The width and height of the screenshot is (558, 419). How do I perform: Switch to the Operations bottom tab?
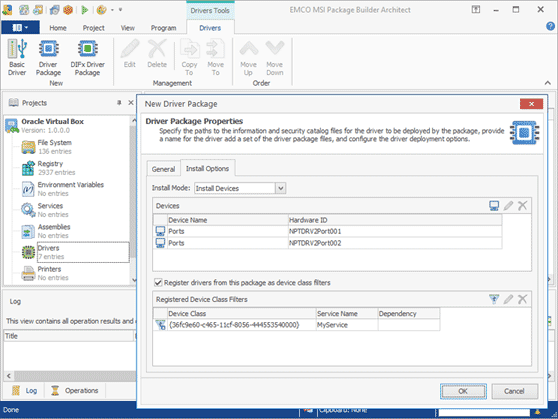(x=75, y=391)
